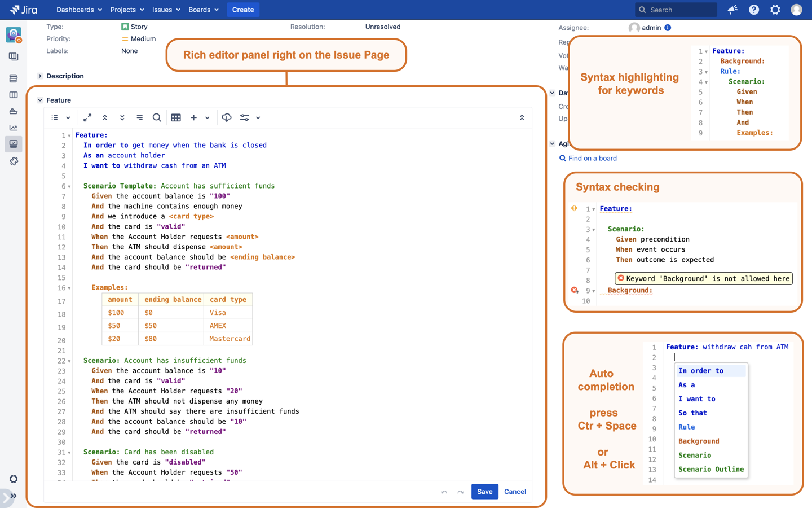Screen dimensions: 812x508
Task: Click the search magnifier in editor toolbar
Action: pyautogui.click(x=157, y=117)
